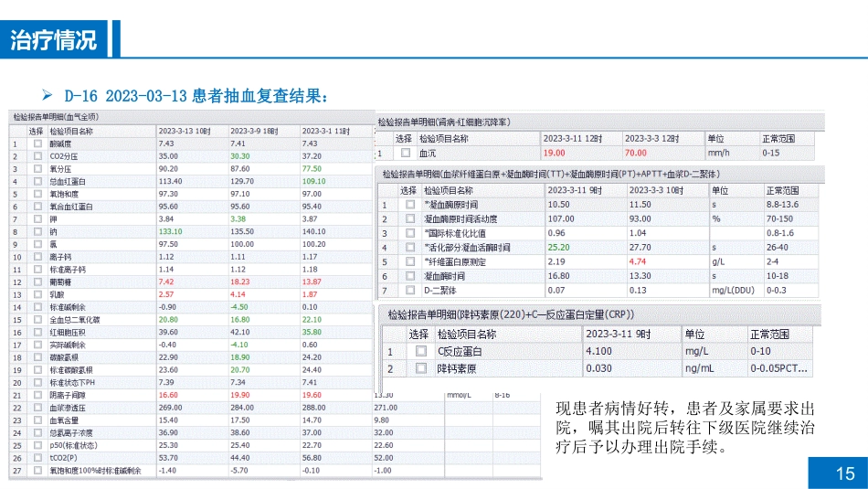Click the green 25.20 value
This screenshot has width=868, height=489.
click(x=558, y=248)
